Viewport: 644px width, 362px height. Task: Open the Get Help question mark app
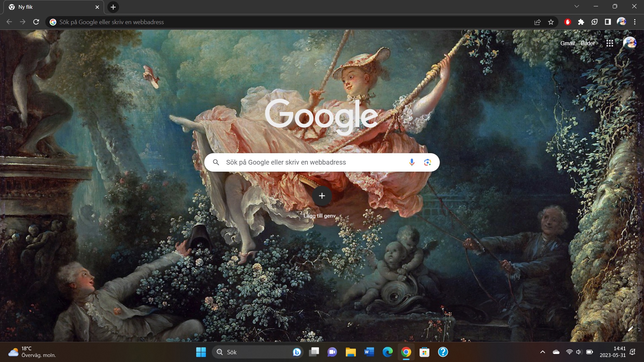[x=443, y=352]
